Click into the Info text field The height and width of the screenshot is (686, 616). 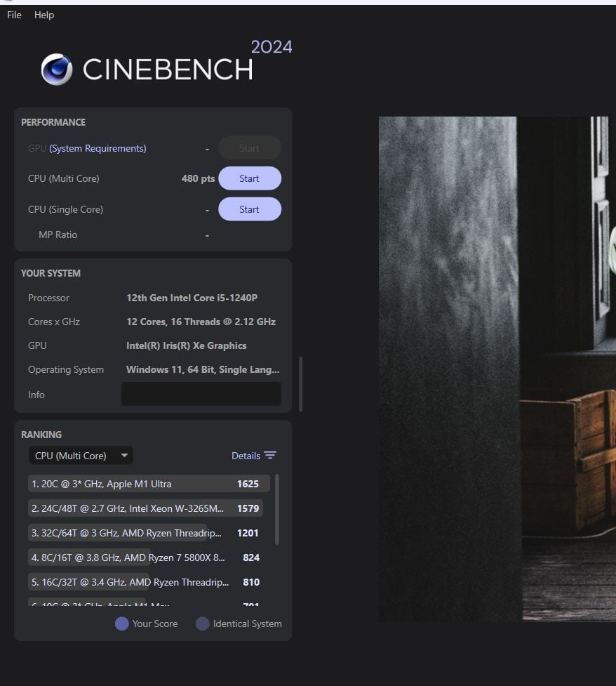click(201, 394)
